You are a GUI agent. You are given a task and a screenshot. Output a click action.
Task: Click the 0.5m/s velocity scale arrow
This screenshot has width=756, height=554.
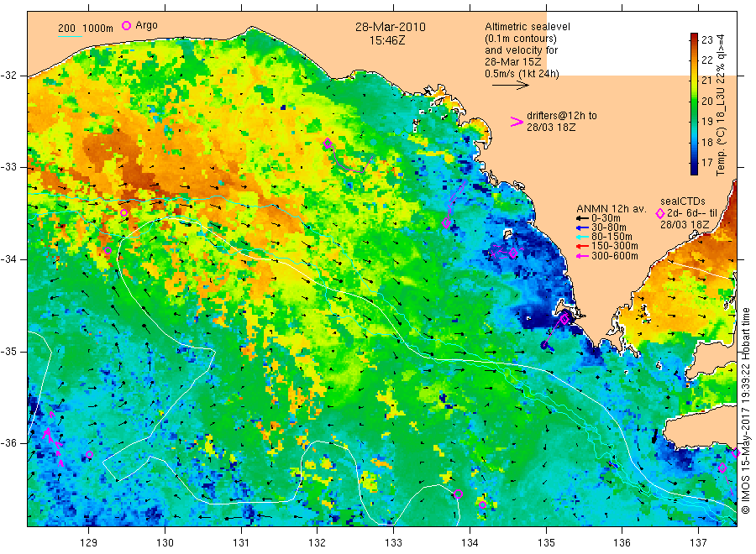pyautogui.click(x=511, y=86)
